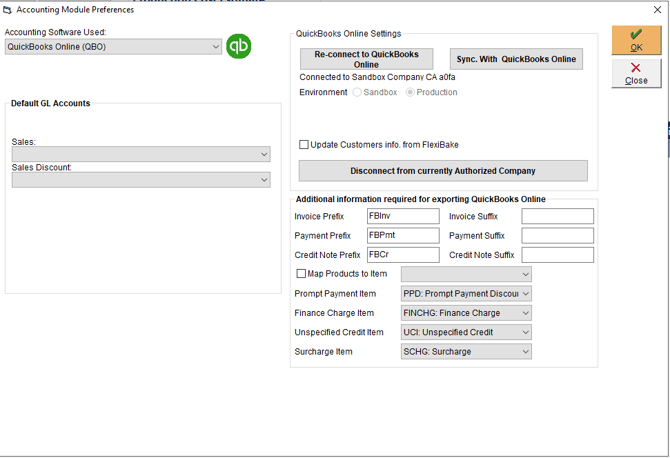Screen dimensions: 670x458
Task: Check the Map Products to Item box
Action: 301,273
